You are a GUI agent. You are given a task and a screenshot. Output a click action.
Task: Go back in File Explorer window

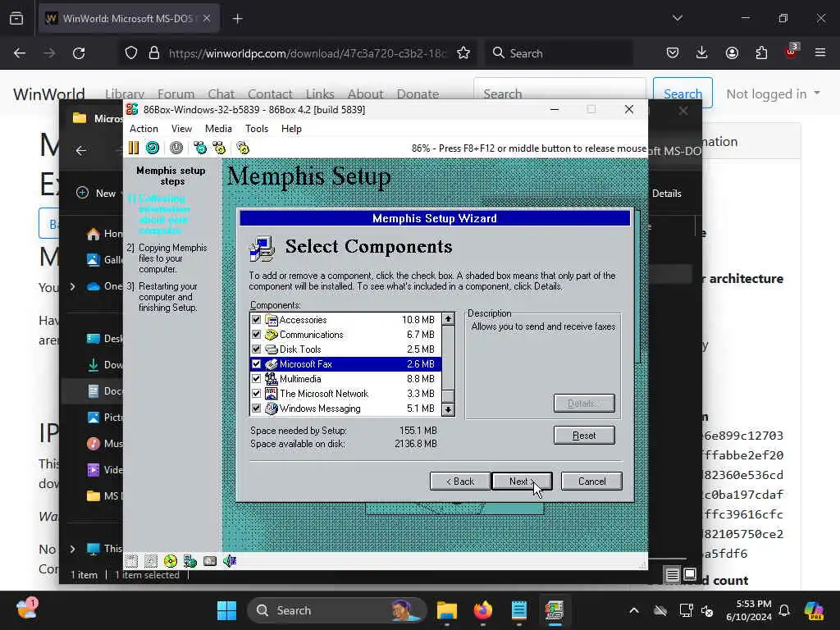[x=81, y=151]
